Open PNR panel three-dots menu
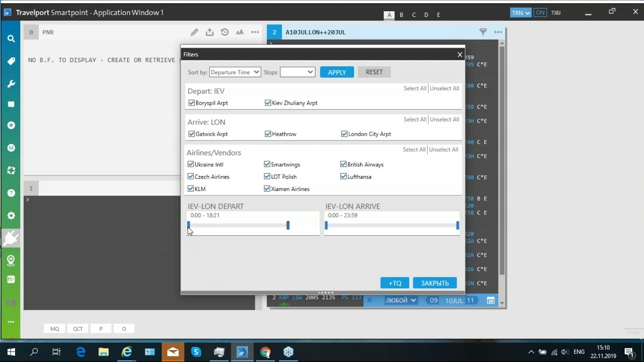Image resolution: width=644 pixels, height=362 pixels. [255, 32]
